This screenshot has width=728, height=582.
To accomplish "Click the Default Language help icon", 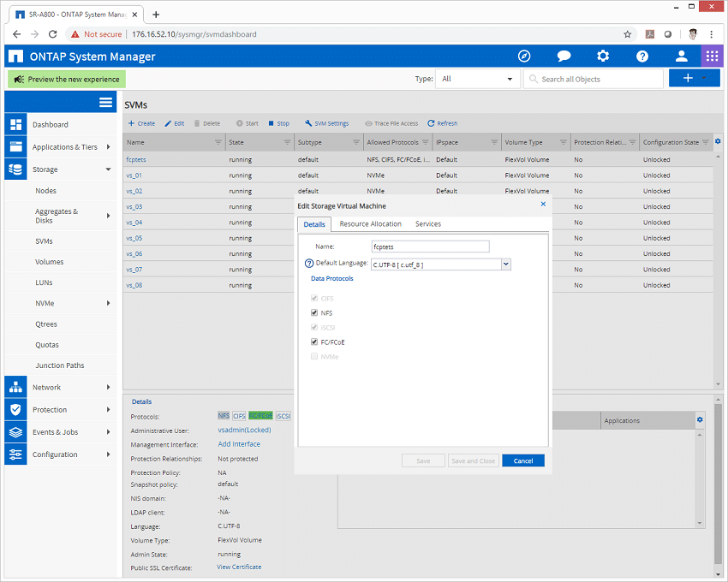I will pyautogui.click(x=309, y=263).
